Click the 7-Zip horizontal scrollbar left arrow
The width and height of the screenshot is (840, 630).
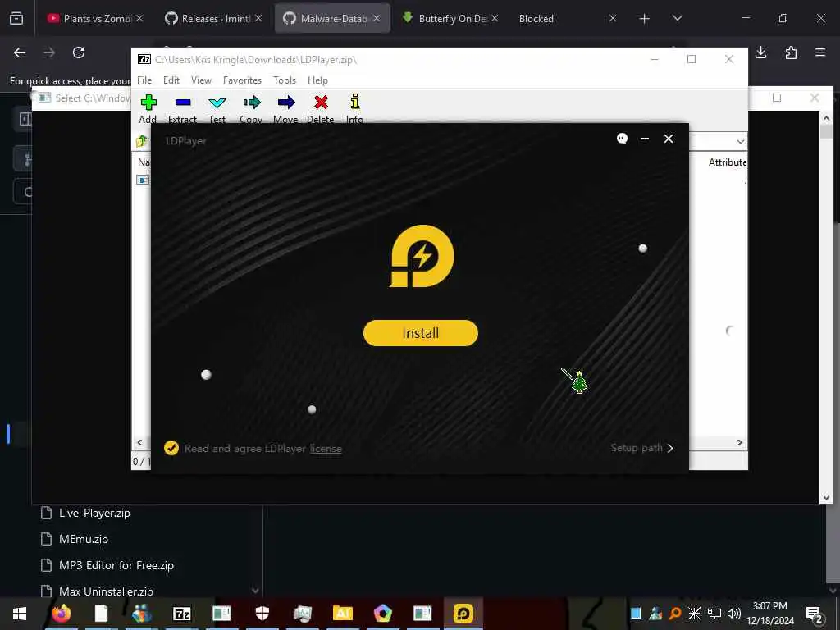[x=139, y=442]
